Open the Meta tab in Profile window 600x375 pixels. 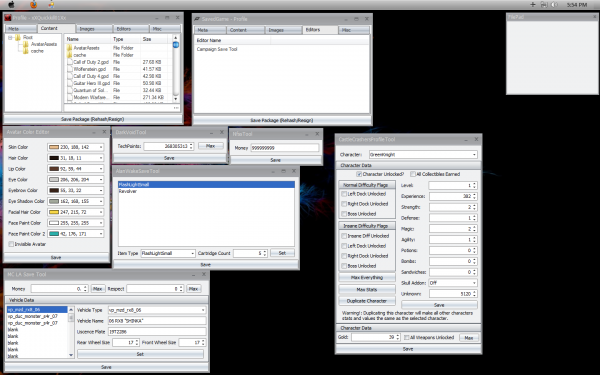coord(21,29)
